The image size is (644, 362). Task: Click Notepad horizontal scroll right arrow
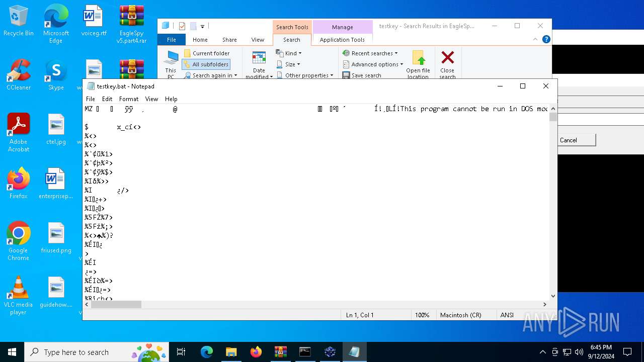pyautogui.click(x=544, y=304)
